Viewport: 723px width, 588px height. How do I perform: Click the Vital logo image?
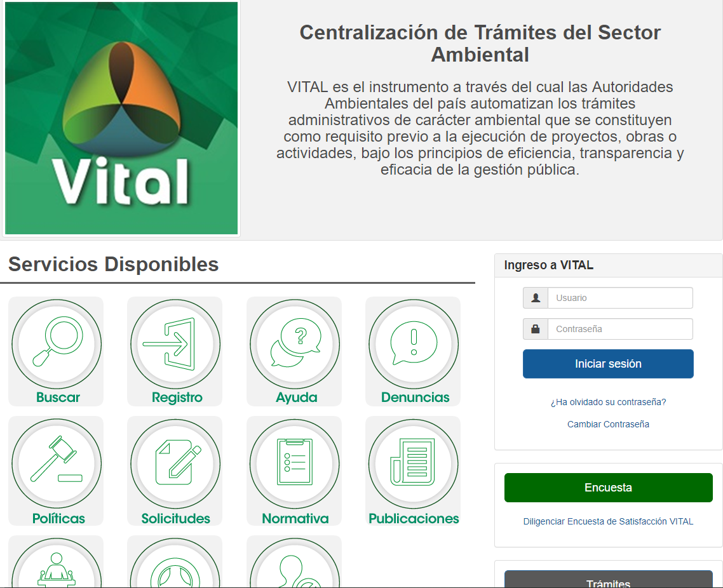coord(121,119)
